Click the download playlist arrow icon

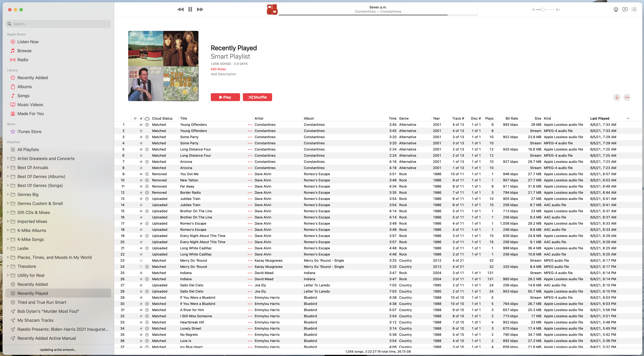[617, 97]
